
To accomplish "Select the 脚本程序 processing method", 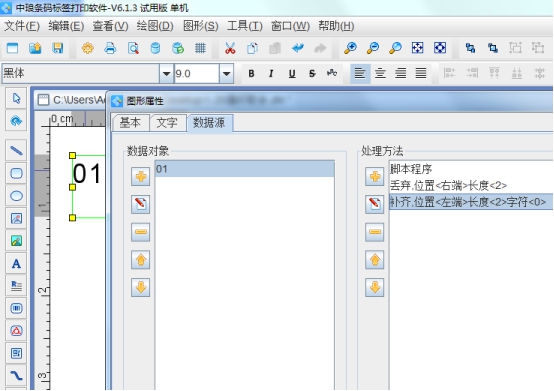I will coord(471,169).
